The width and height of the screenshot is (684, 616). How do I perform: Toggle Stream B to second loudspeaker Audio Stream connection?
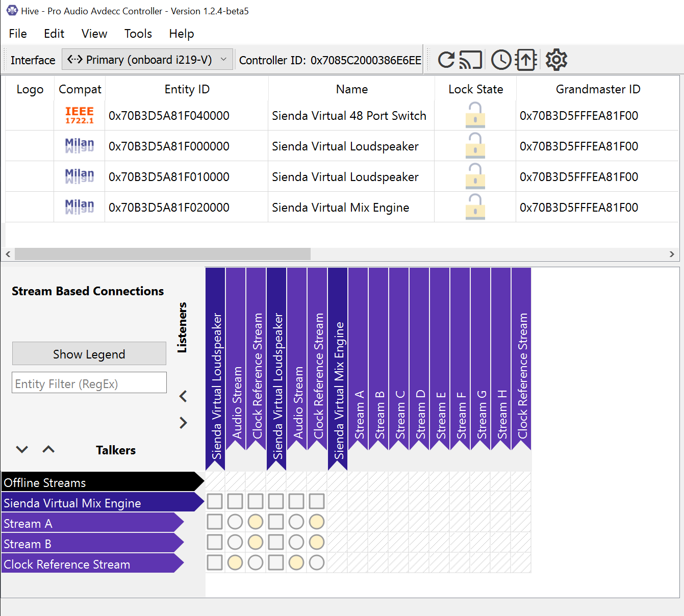[x=296, y=542]
